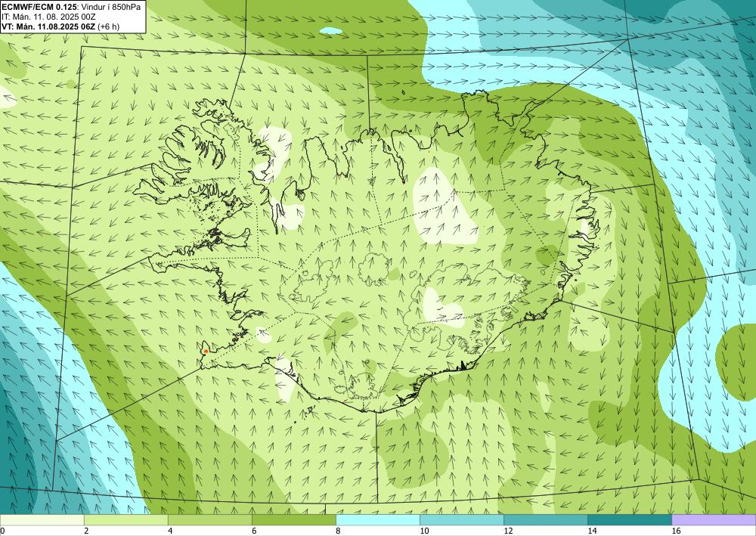Select the purple legend swatch above 16
Image resolution: width=756 pixels, height=536 pixels.
pos(714,520)
